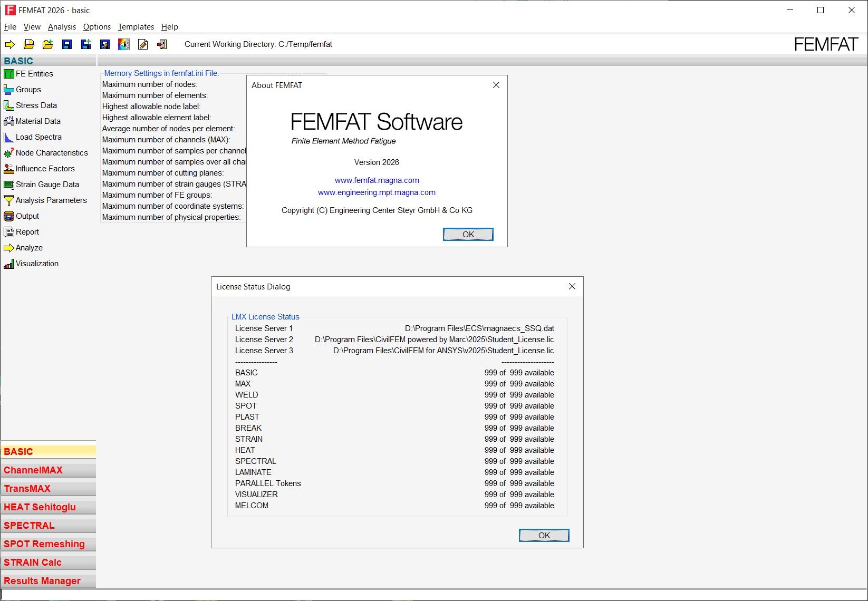Click 'Maximum number of nodes:' label

click(x=150, y=84)
